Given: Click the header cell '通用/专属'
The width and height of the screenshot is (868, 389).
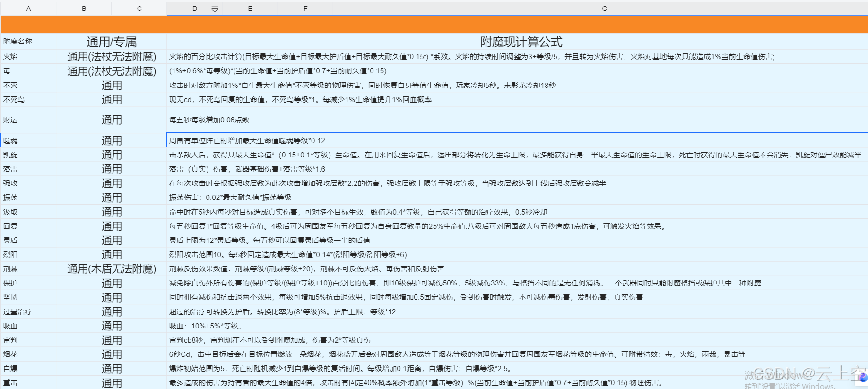Looking at the screenshot, I should pyautogui.click(x=111, y=41).
